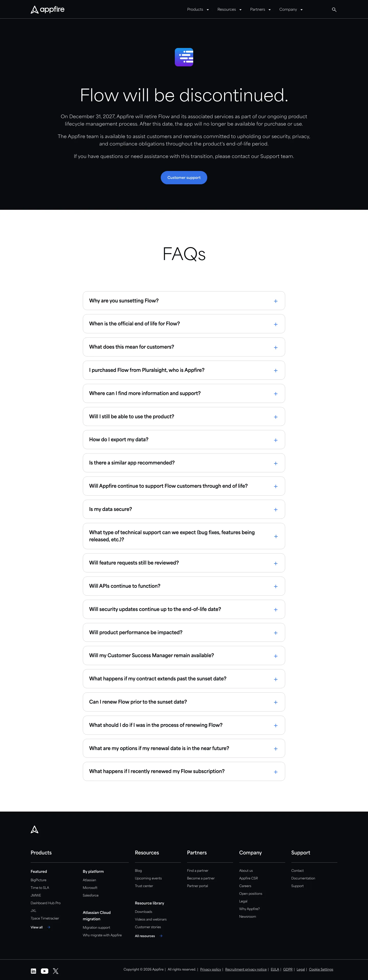This screenshot has height=980, width=368.
Task: Open the Privacy policy link in footer
Action: point(211,969)
